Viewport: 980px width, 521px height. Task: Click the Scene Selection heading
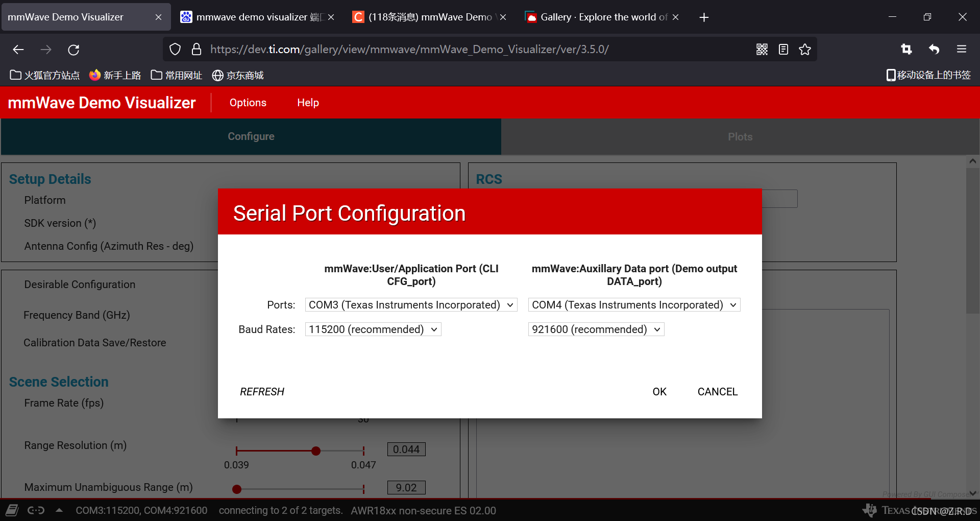point(59,382)
